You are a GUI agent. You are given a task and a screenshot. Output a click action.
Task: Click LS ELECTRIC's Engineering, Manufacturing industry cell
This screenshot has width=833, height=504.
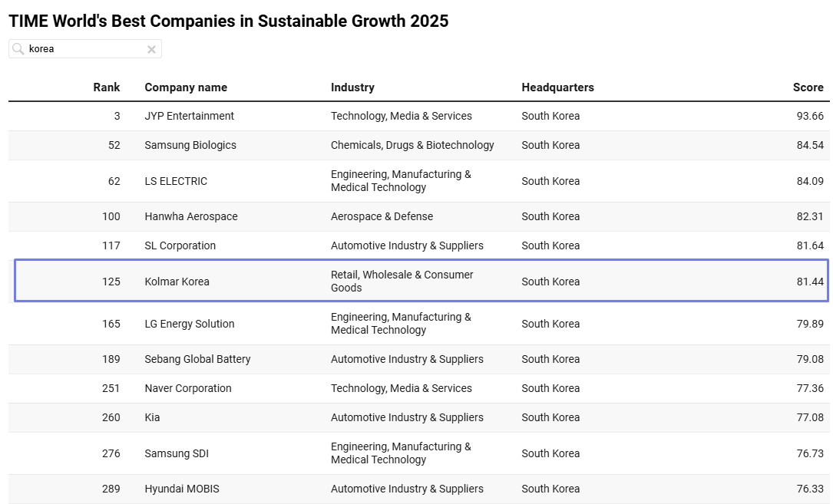click(401, 181)
